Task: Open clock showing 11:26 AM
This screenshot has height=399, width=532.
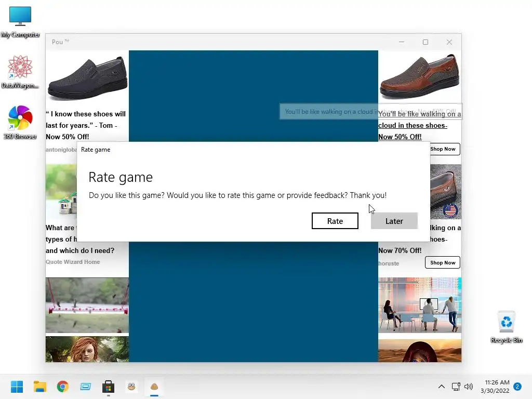Action: pos(495,387)
